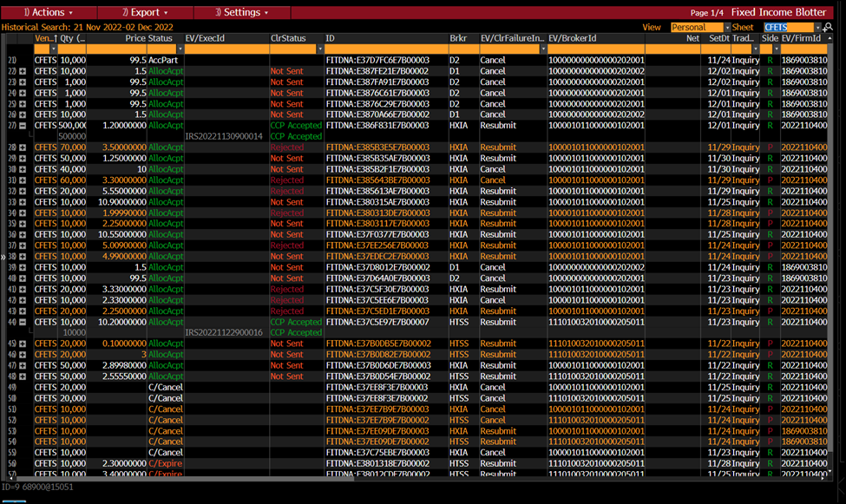
Task: Click the search icon beside the Sheet selector
Action: click(828, 27)
